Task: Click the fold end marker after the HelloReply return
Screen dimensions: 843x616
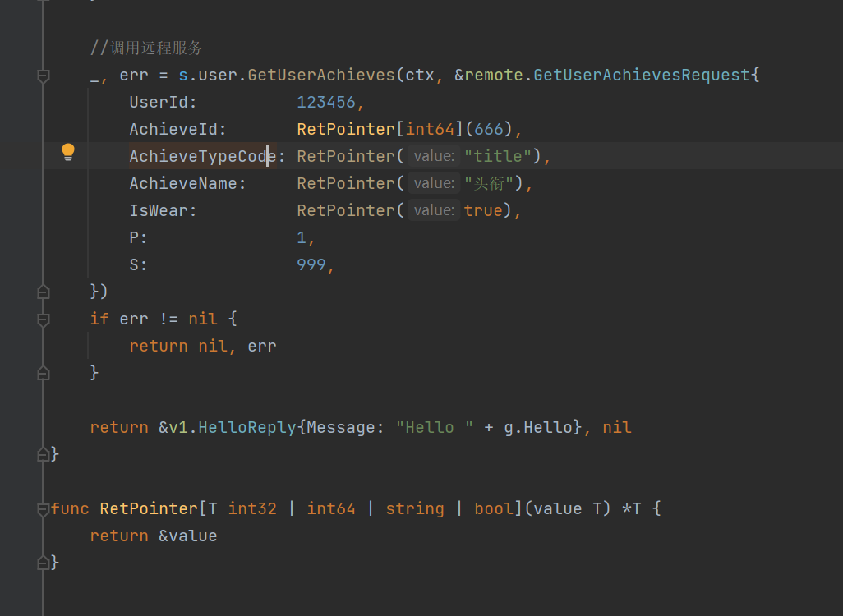Action: [x=44, y=454]
